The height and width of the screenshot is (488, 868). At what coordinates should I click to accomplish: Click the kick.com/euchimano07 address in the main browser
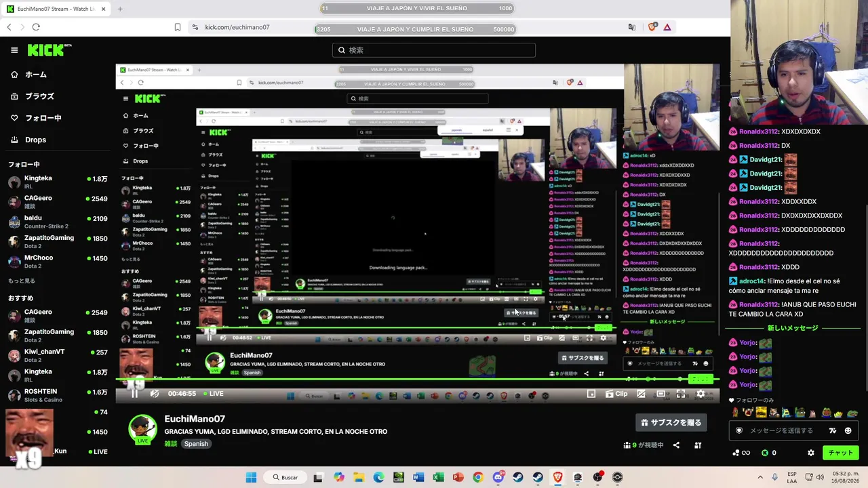(x=237, y=27)
